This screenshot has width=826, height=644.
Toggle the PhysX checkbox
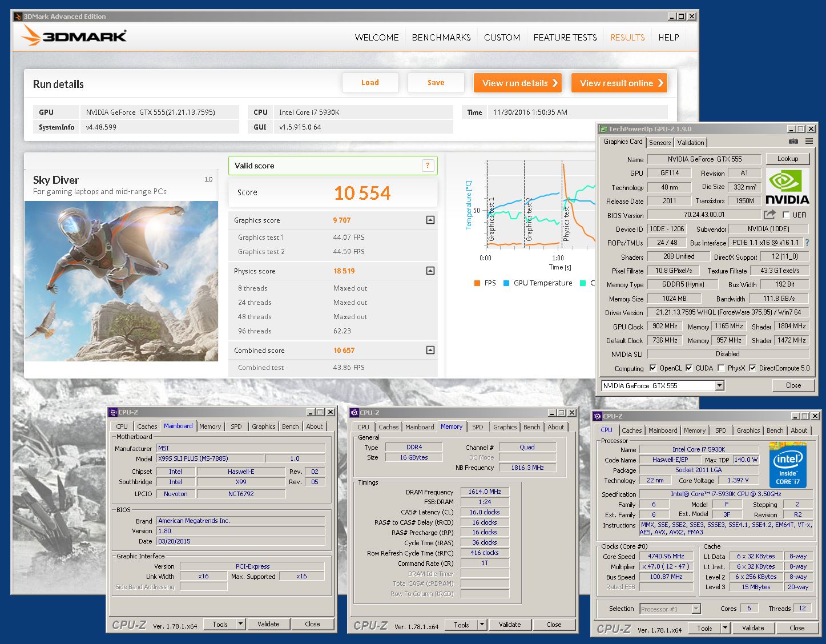[x=722, y=368]
